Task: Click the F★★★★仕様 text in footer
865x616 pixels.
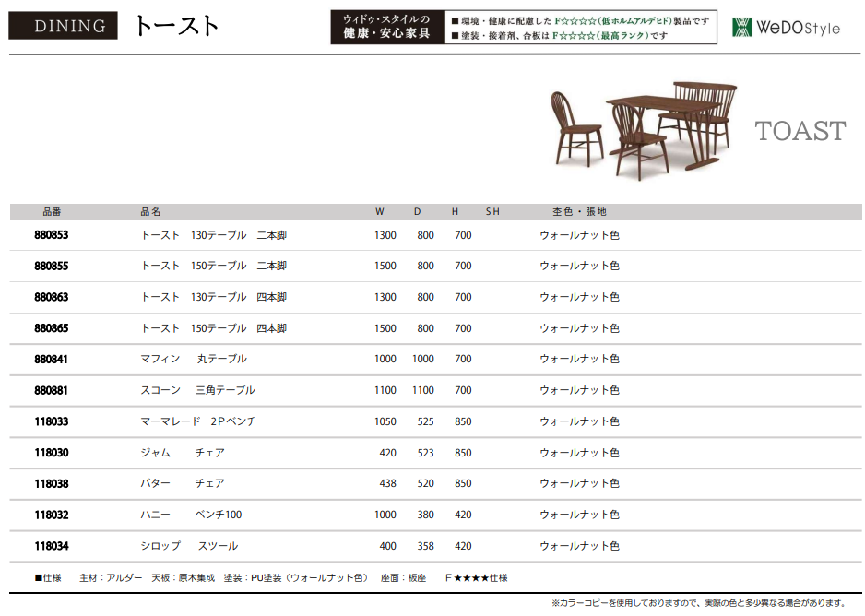Action: pos(476,577)
